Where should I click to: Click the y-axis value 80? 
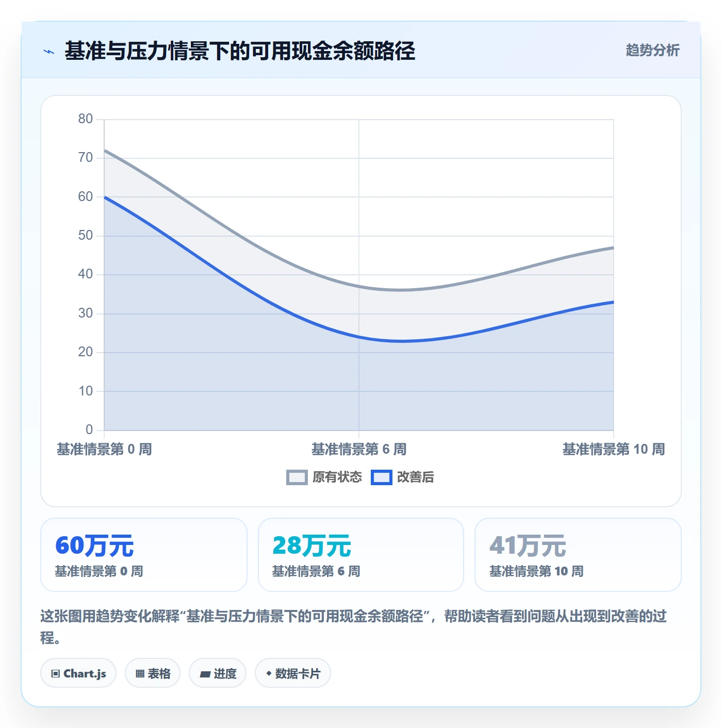coord(86,119)
